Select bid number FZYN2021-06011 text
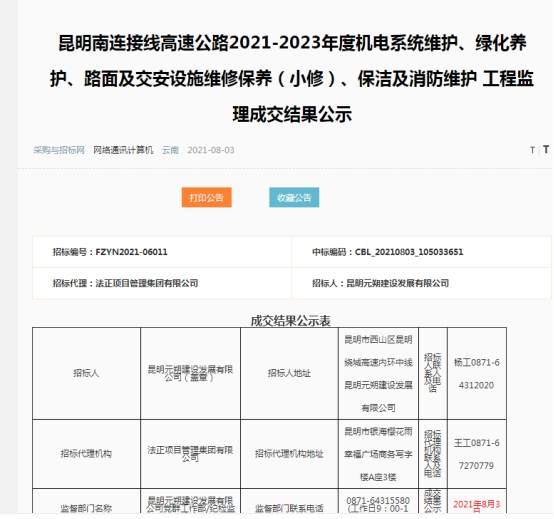The image size is (554, 519). [131, 252]
